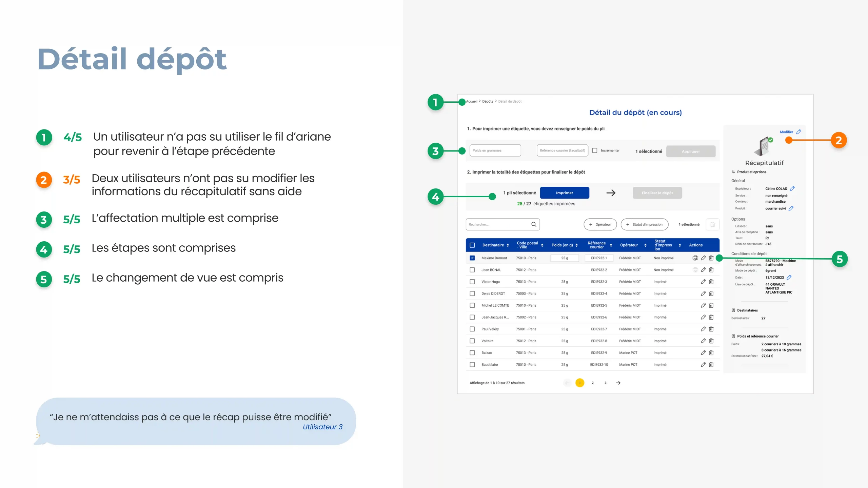Sort table by Destinataire column arrows
Image resolution: width=868 pixels, height=488 pixels.
click(x=508, y=245)
